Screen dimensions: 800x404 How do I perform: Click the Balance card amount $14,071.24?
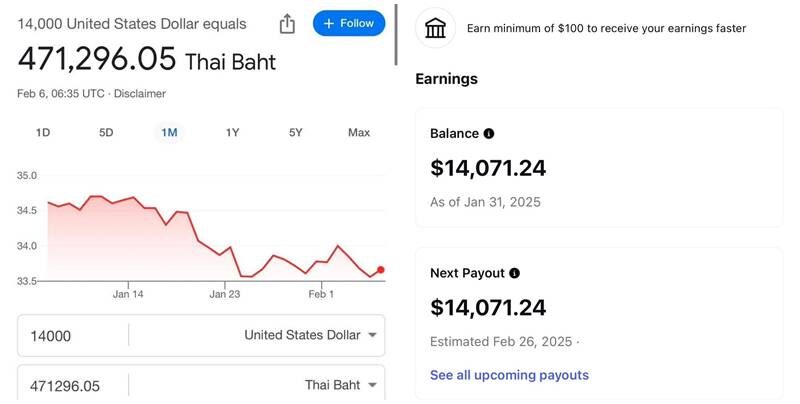point(488,168)
